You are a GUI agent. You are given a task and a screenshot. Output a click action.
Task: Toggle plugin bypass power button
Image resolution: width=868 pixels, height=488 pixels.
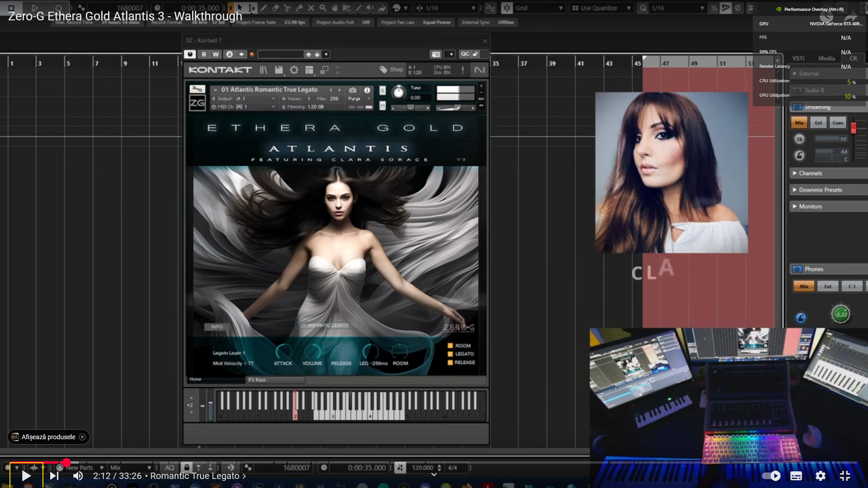click(190, 54)
